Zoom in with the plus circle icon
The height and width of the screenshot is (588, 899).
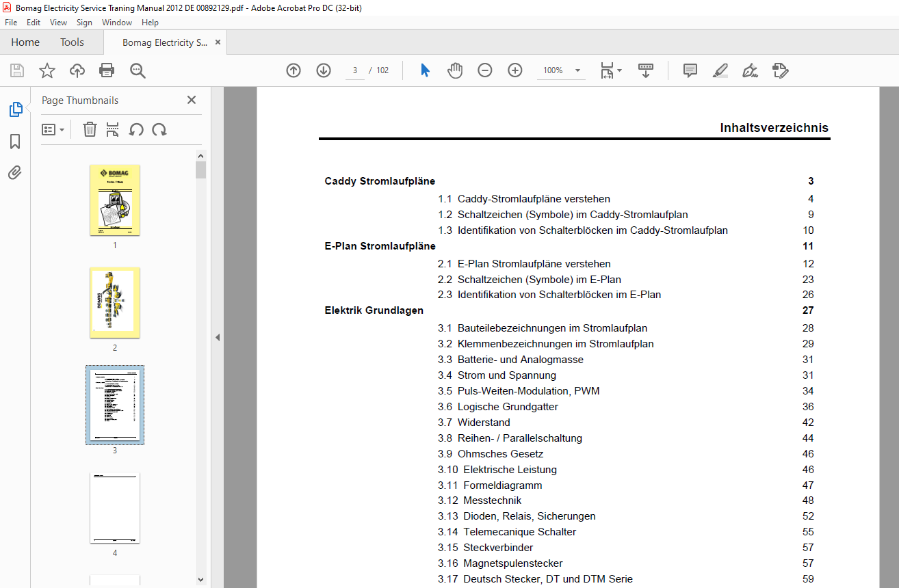click(515, 70)
